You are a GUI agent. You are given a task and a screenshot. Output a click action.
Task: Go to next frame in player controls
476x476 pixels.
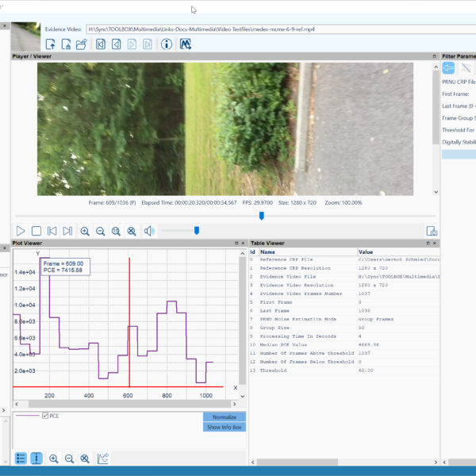[x=67, y=231]
